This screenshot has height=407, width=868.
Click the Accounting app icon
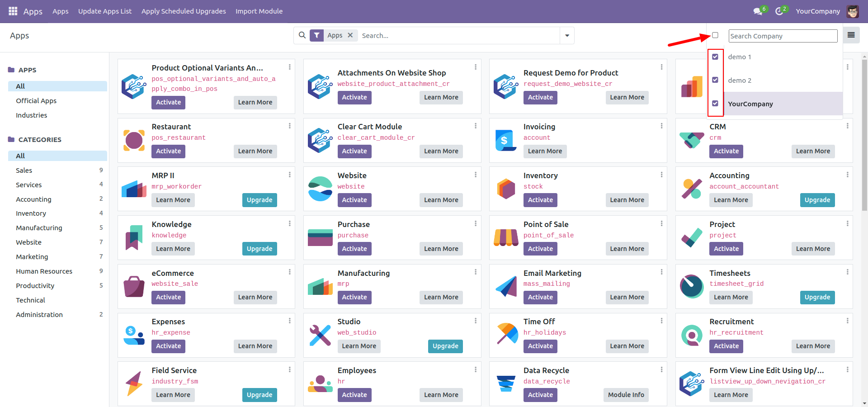click(692, 189)
